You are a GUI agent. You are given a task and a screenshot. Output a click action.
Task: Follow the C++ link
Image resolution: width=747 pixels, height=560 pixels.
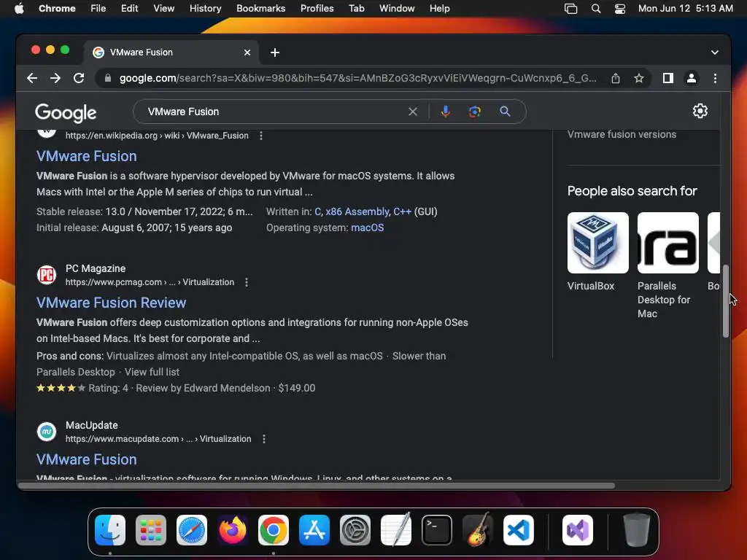click(402, 212)
